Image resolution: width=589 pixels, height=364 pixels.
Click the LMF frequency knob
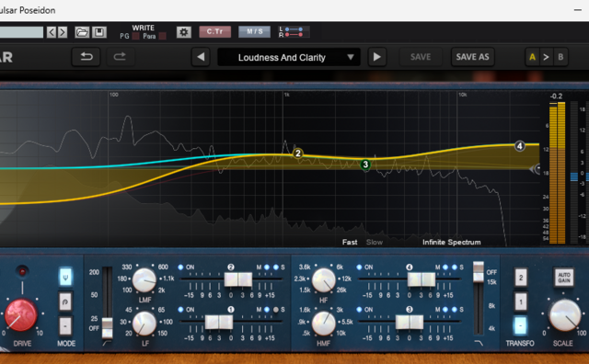(x=144, y=280)
